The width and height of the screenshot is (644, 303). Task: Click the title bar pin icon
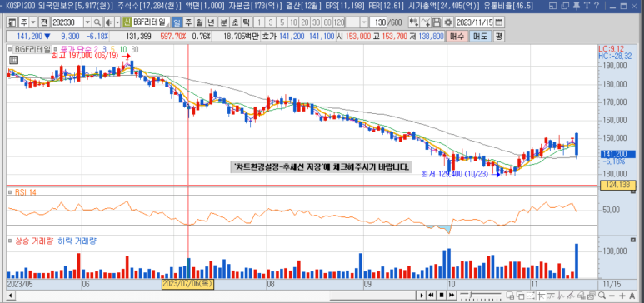pyautogui.click(x=577, y=6)
